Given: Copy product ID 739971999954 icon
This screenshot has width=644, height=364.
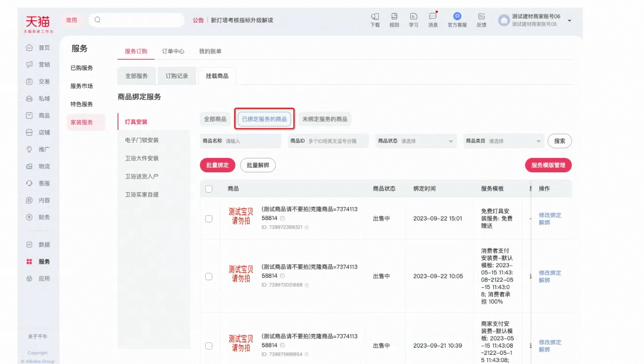Looking at the screenshot, I should (307, 354).
